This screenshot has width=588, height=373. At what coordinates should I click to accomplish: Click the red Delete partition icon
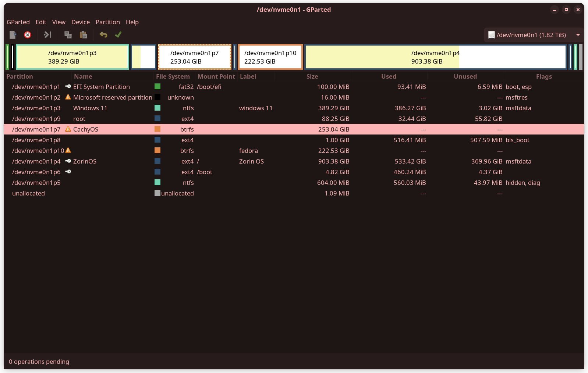click(28, 35)
